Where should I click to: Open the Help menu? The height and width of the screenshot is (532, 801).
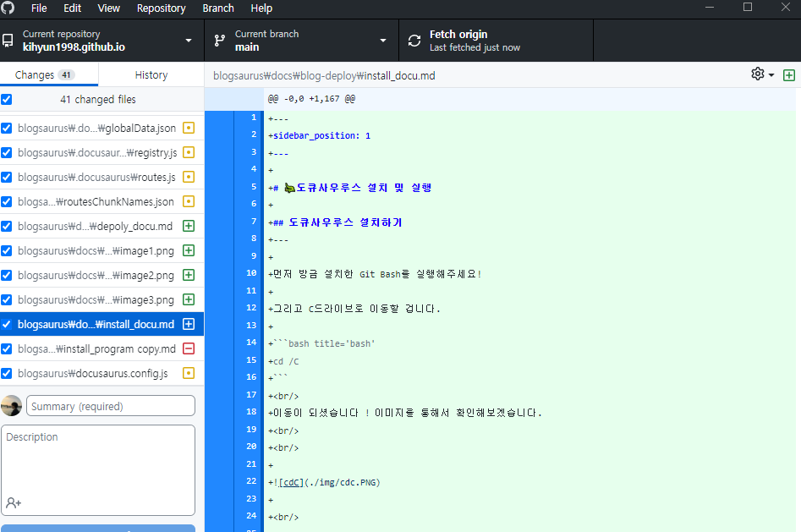pyautogui.click(x=261, y=8)
